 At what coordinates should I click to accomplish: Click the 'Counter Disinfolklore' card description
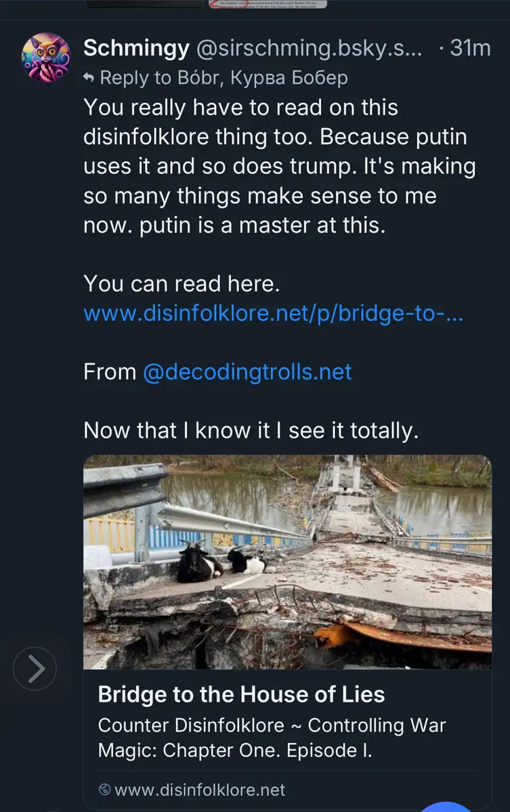pos(271,737)
